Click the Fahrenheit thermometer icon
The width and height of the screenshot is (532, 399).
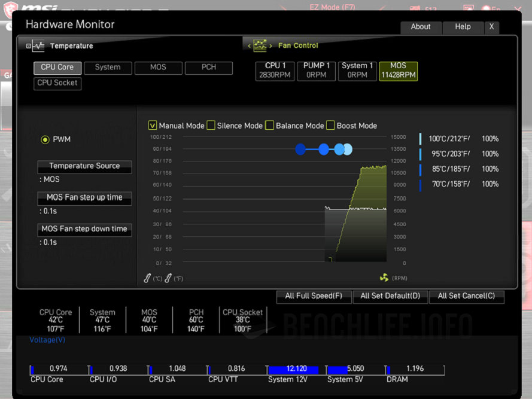[x=169, y=278]
